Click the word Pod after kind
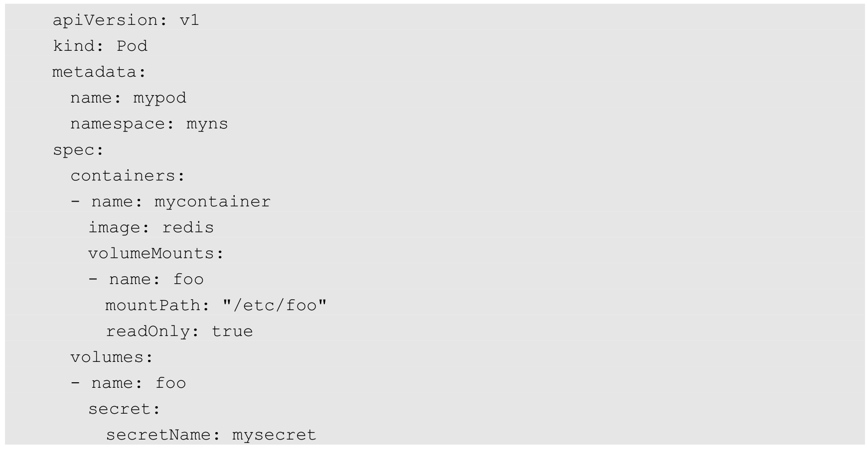 132,46
